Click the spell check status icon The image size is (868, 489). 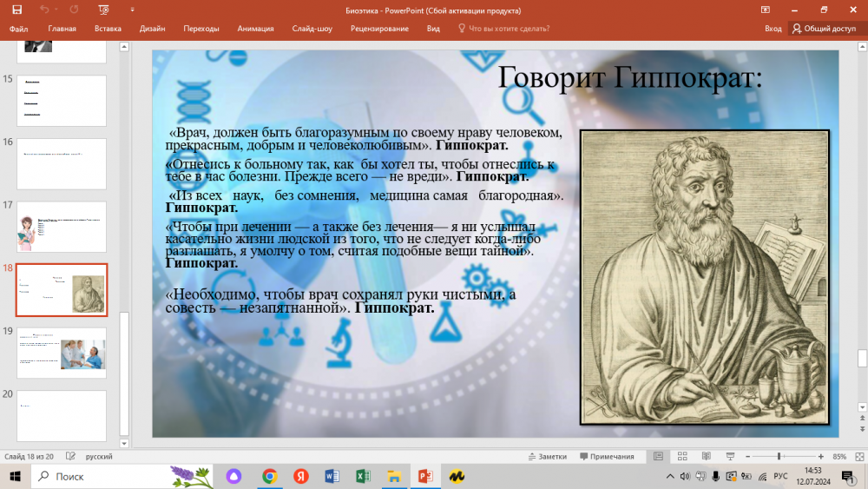click(x=70, y=456)
